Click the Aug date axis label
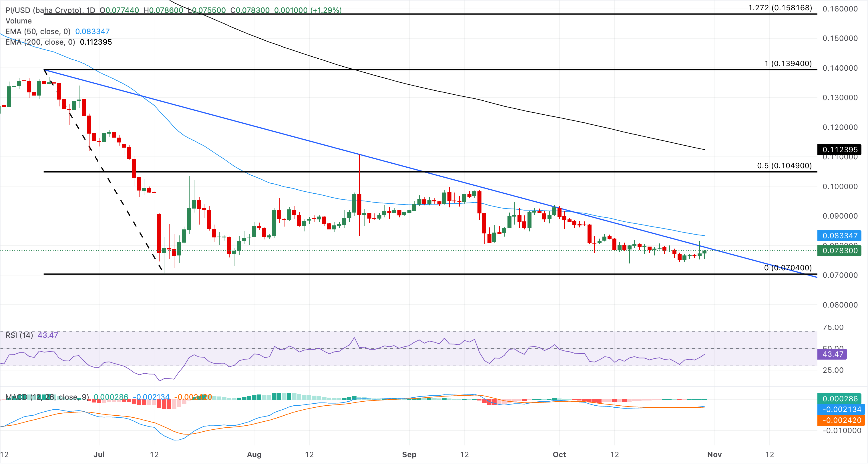 pos(254,455)
